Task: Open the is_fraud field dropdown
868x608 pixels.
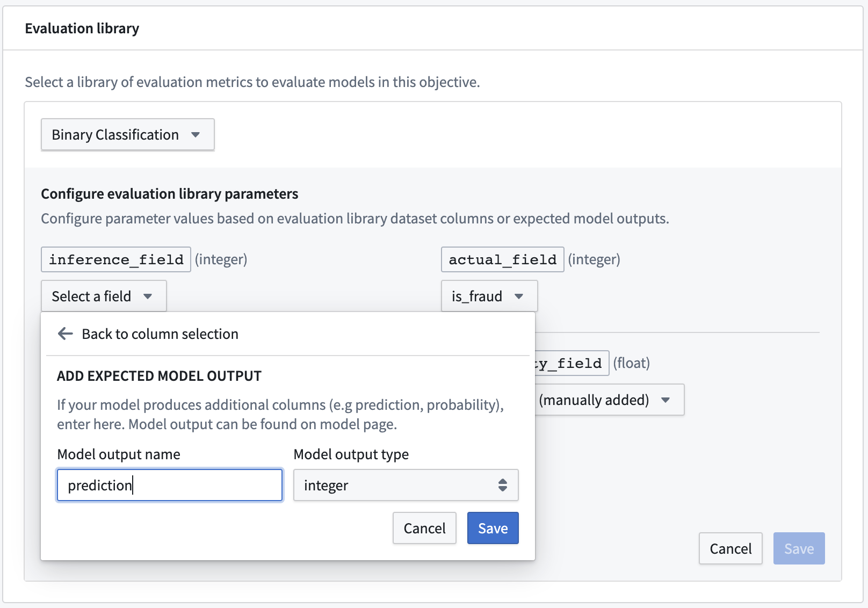Action: pyautogui.click(x=489, y=296)
